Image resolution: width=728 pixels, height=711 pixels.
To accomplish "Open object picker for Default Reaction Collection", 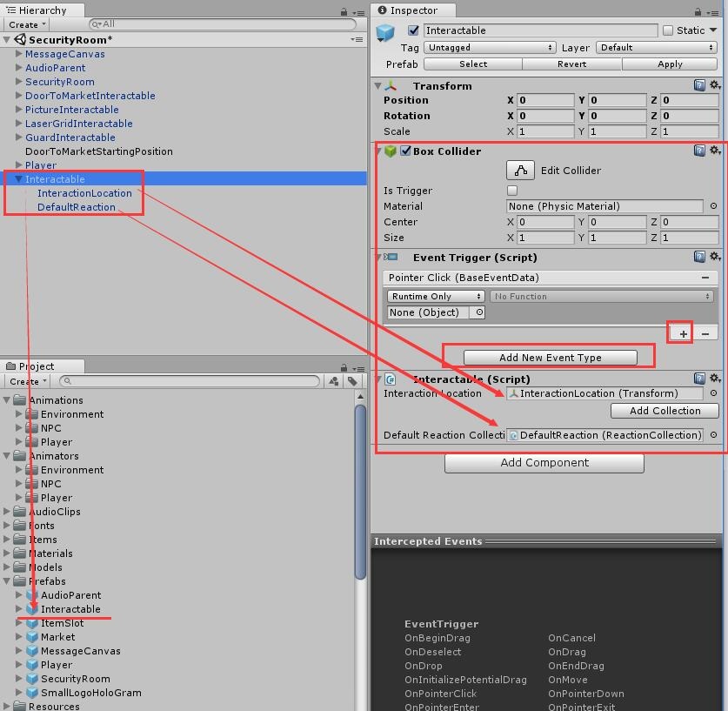I will click(713, 434).
